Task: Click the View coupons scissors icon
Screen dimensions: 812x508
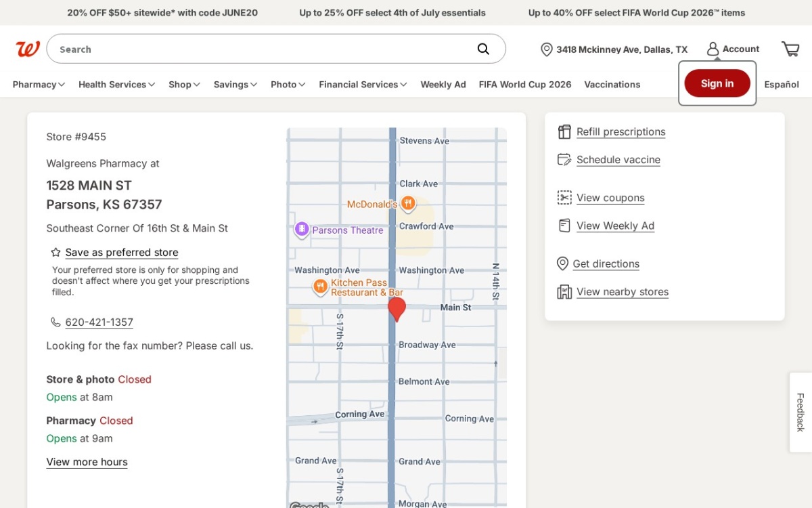Action: point(564,198)
